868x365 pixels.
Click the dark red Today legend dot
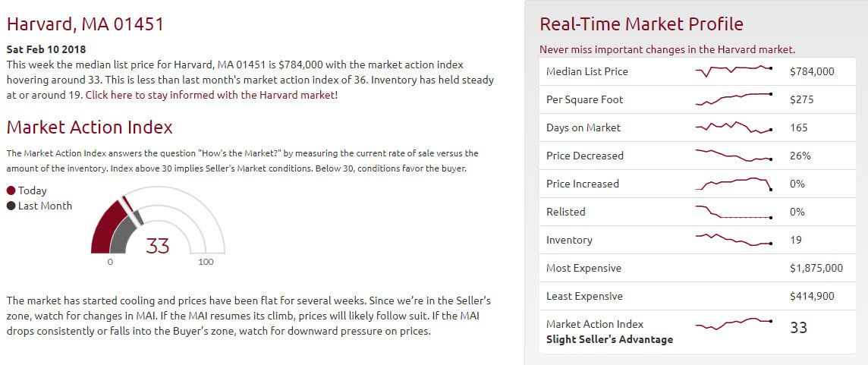pyautogui.click(x=11, y=190)
